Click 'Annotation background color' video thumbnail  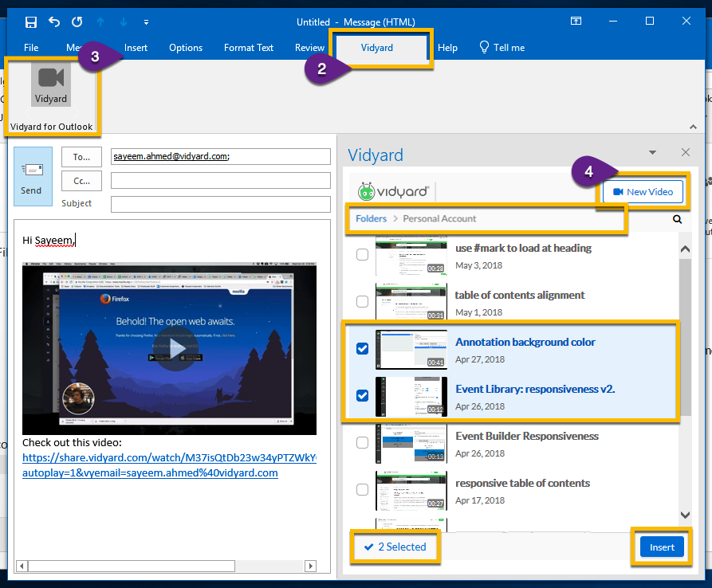[411, 349]
